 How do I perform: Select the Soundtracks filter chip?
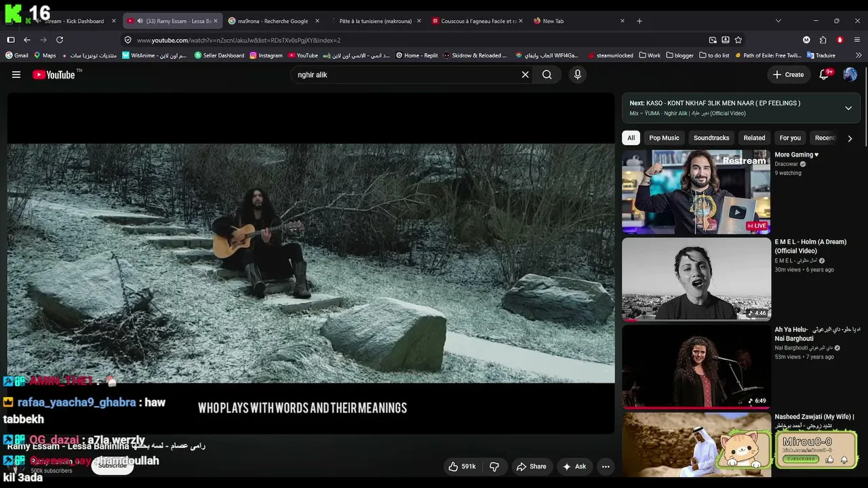tap(711, 138)
